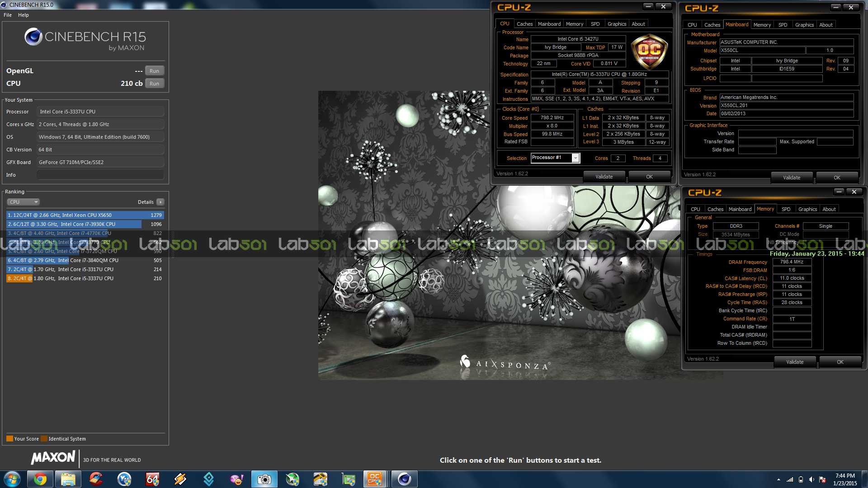Click the DRAM Frequency 798.4 MHz value

(792, 262)
